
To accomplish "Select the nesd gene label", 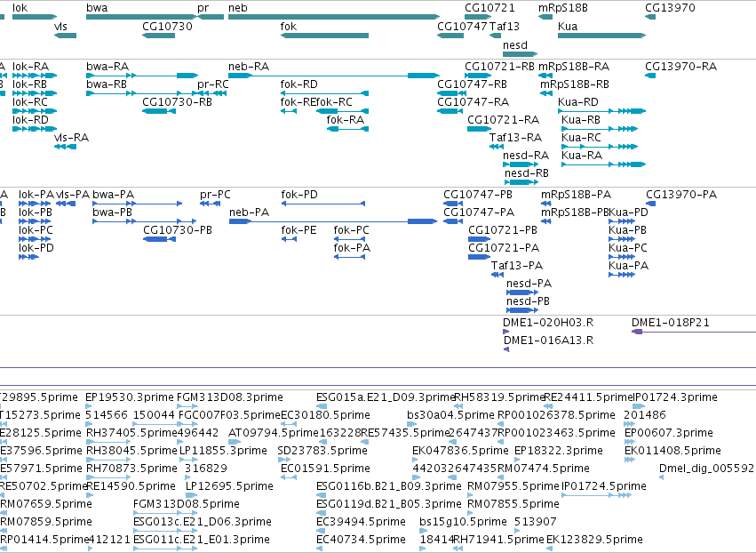I will click(515, 44).
